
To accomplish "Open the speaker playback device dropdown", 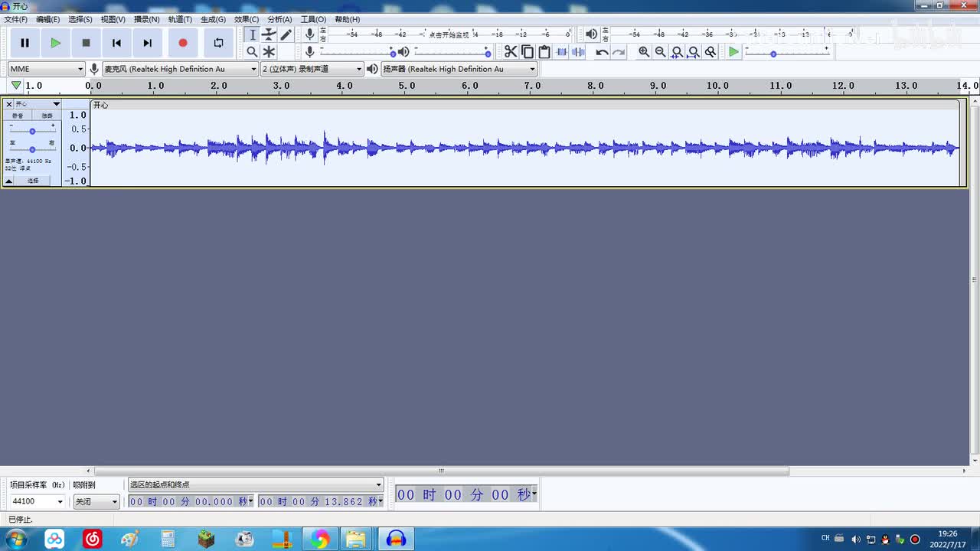I will click(x=459, y=69).
